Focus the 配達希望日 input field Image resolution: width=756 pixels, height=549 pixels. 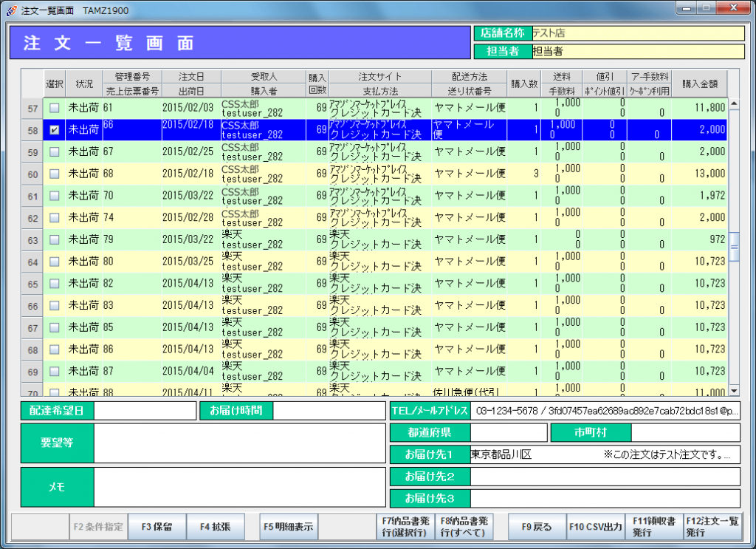point(144,410)
